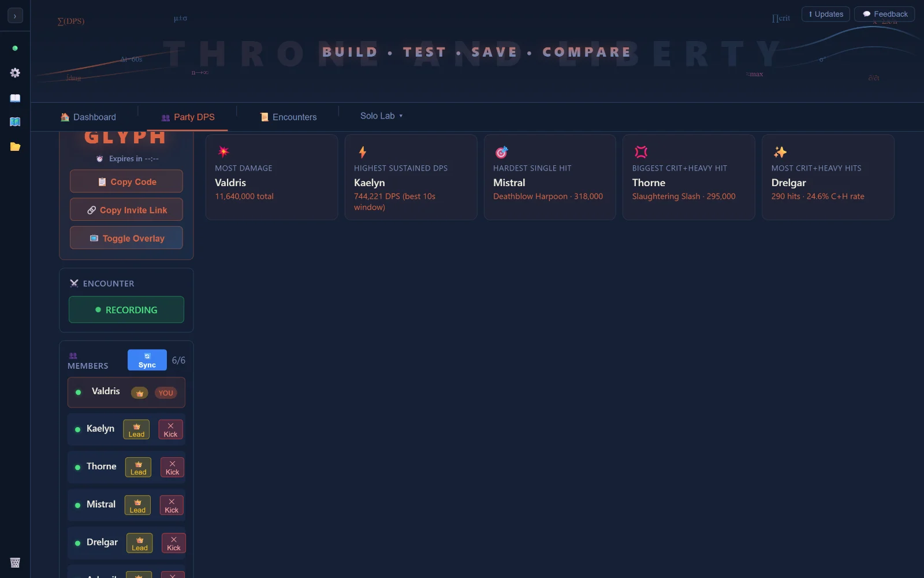Click Valdris's crown leader badge
The height and width of the screenshot is (578, 924).
click(139, 393)
